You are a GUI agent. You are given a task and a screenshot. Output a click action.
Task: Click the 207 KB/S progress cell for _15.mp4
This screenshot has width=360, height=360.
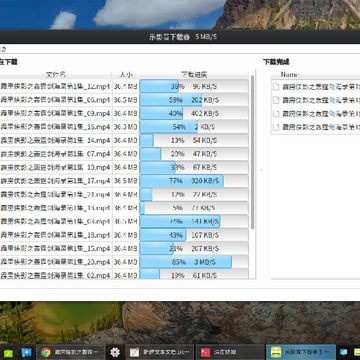(x=194, y=248)
